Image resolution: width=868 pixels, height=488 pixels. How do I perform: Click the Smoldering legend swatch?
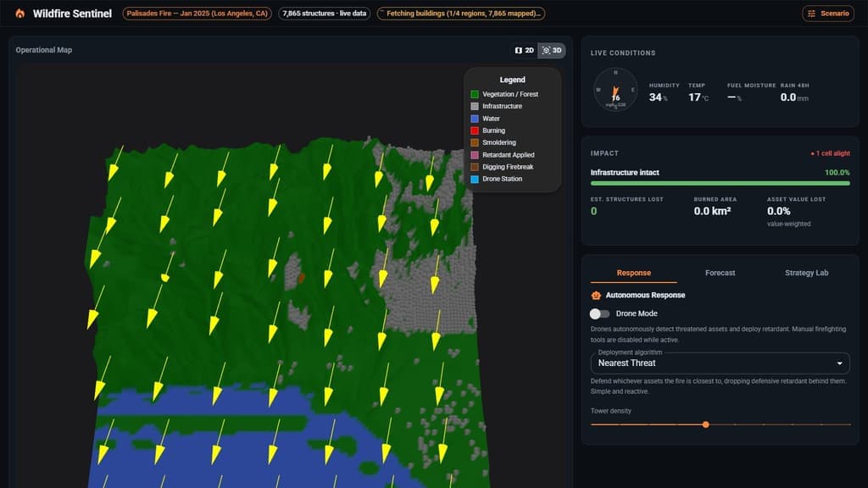475,142
